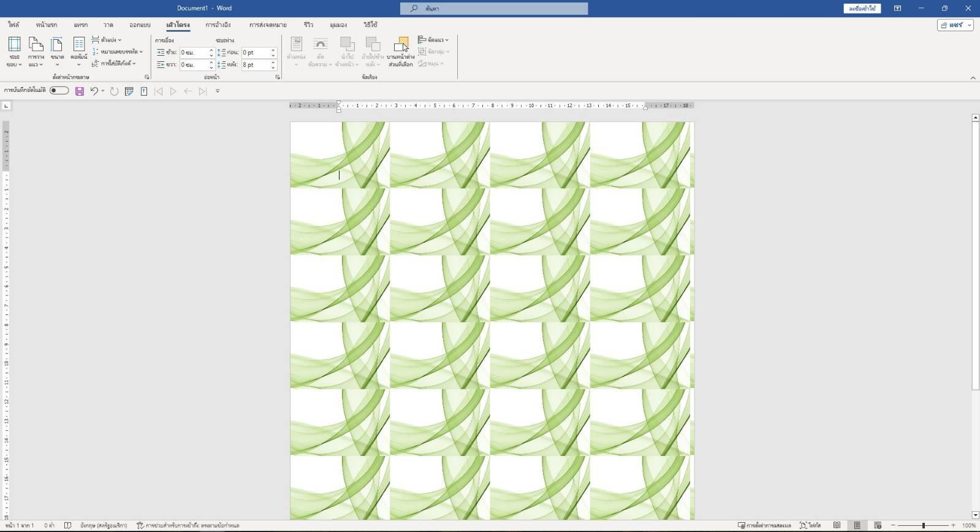Open the Insert (แทรก) tab
Screen dimensions: 980x532
80,25
